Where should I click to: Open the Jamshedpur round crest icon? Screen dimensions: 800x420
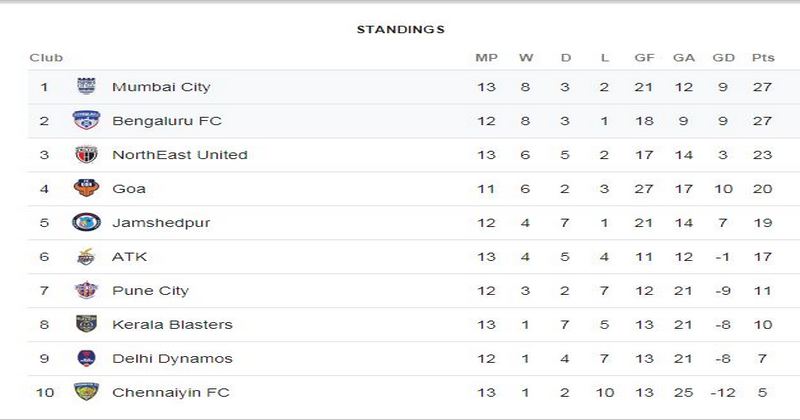tap(86, 222)
